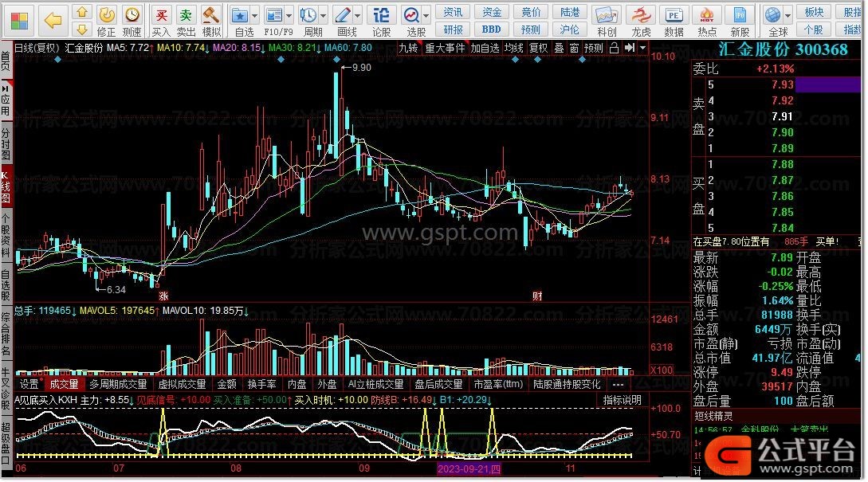Open the 指标说明 indicator description

pyautogui.click(x=623, y=400)
